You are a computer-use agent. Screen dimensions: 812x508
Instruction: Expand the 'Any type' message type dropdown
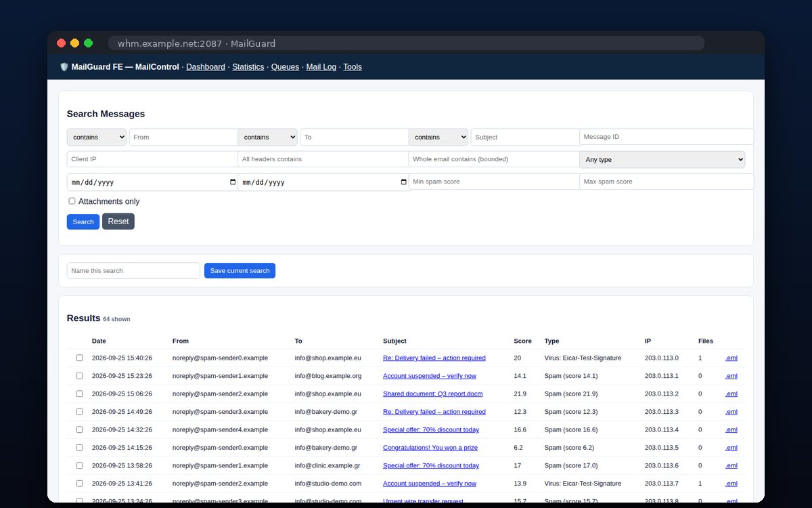click(662, 159)
